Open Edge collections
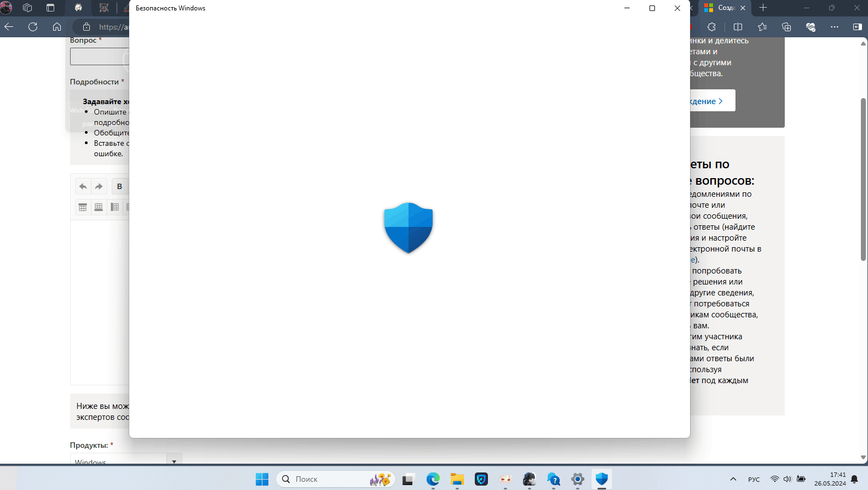Viewport: 868px width, 490px height. tap(786, 27)
